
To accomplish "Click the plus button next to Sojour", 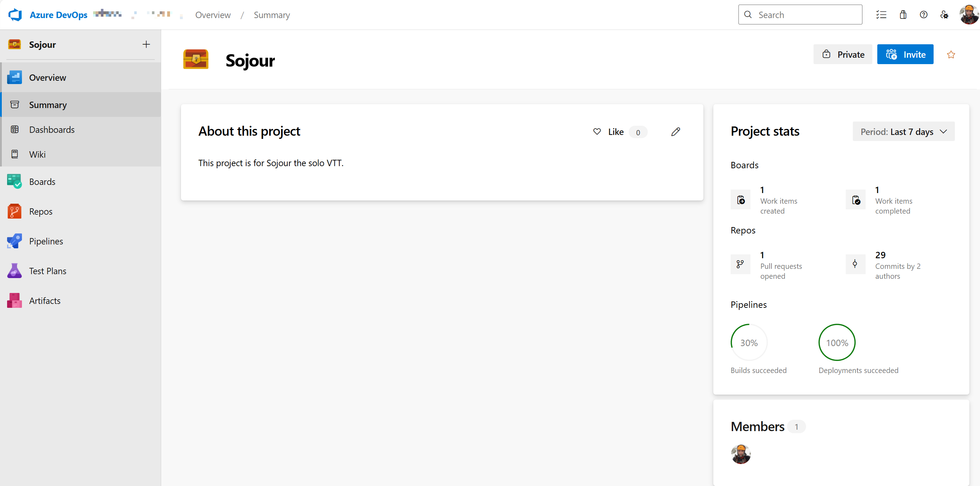I will pyautogui.click(x=146, y=45).
